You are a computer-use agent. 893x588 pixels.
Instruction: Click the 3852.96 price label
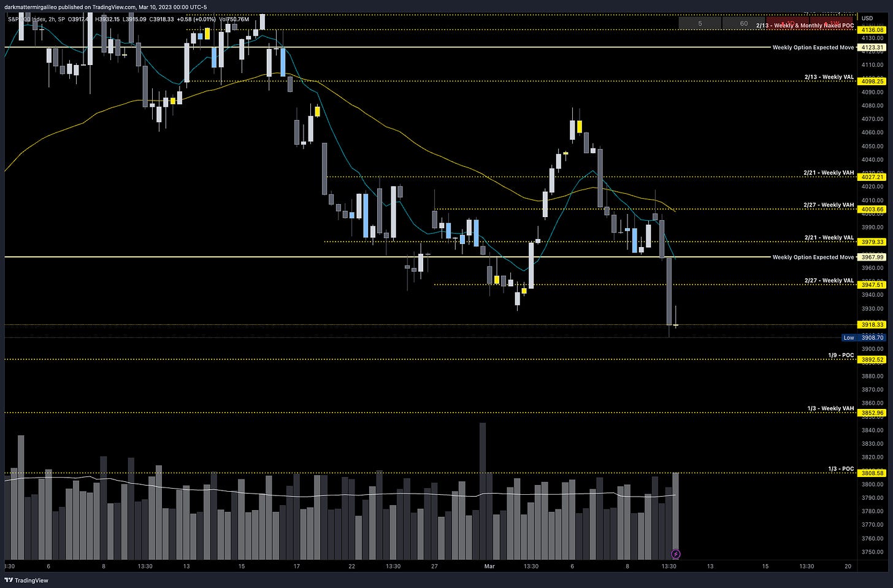(x=873, y=413)
